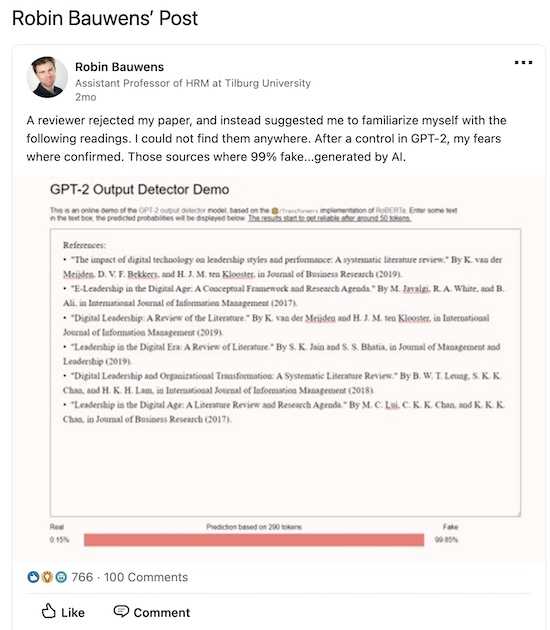
Task: View the 766 reactions count
Action: (82, 577)
